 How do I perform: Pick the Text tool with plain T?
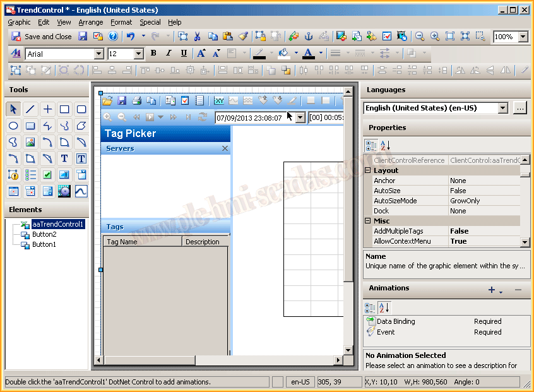[64, 158]
